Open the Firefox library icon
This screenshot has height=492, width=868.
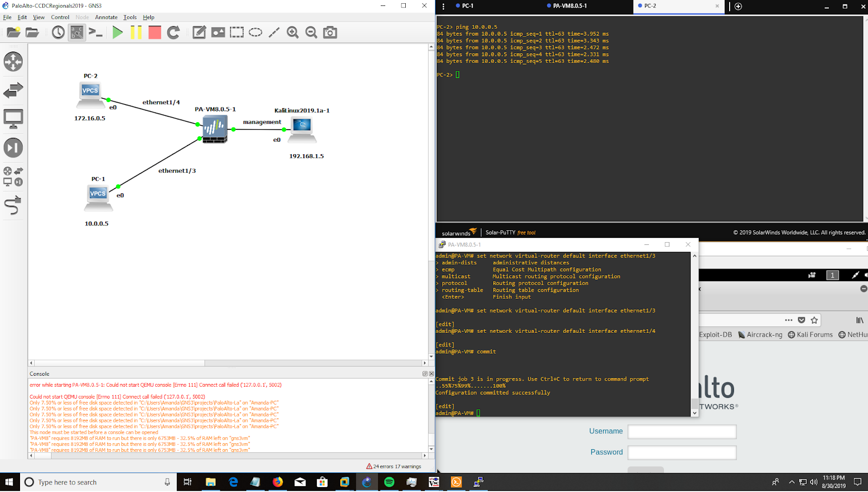[860, 320]
